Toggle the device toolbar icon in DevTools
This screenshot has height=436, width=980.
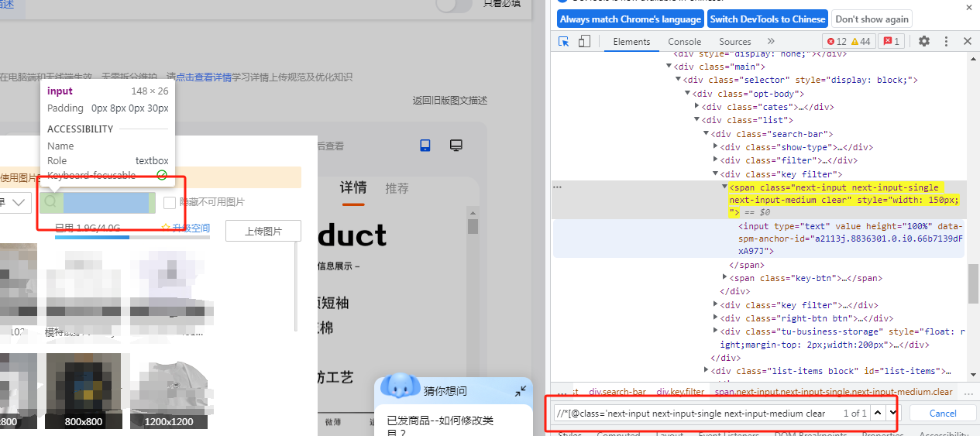585,42
